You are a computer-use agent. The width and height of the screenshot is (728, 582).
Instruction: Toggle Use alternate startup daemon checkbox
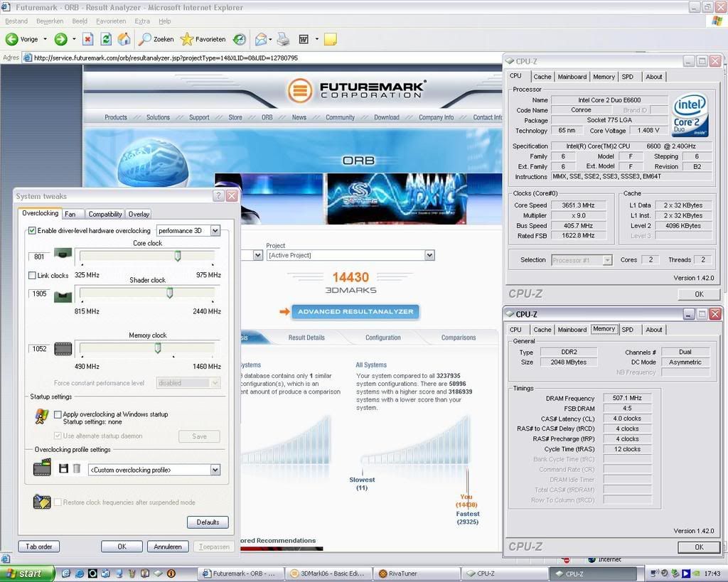click(x=58, y=436)
